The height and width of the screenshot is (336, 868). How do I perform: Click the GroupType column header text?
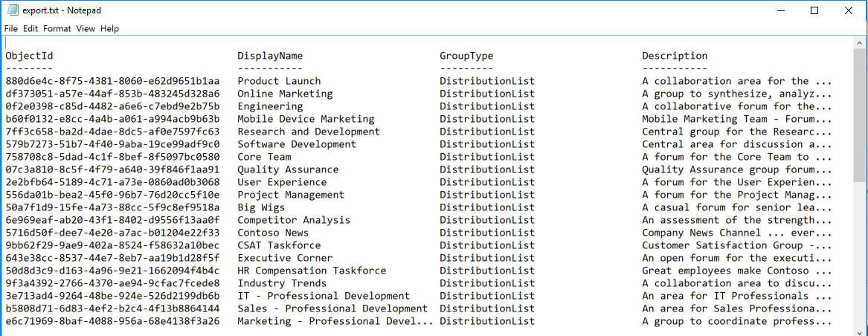(x=466, y=56)
